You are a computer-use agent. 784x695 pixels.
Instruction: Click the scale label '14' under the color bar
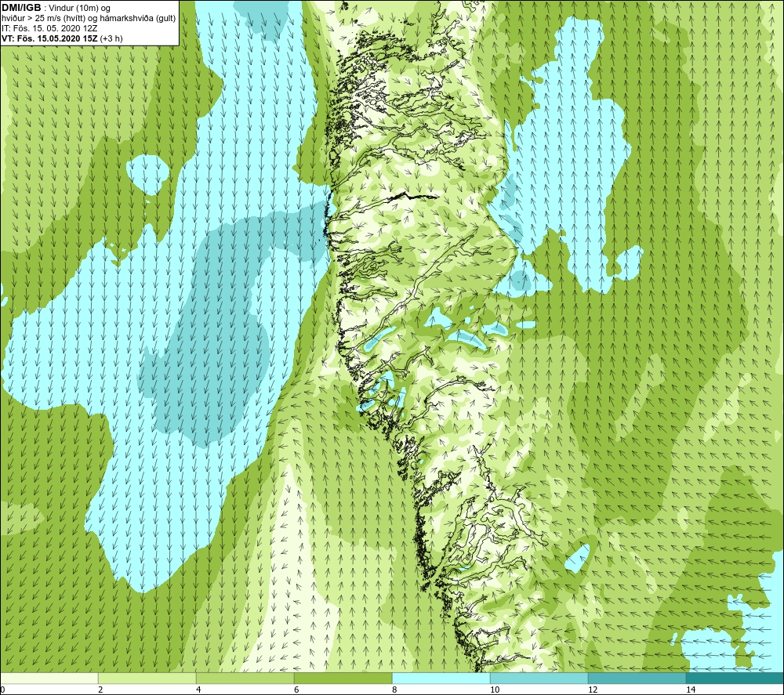691,690
